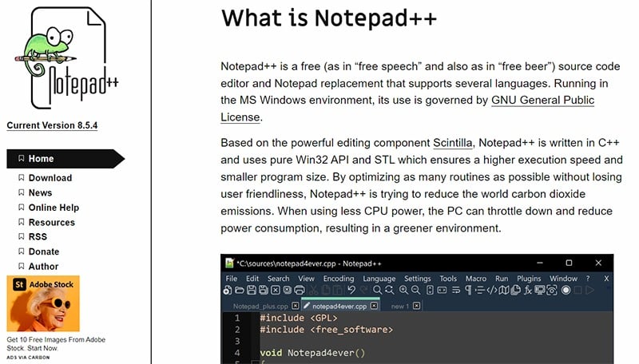This screenshot has width=639, height=364.
Task: Click the Close All documents toolbar icon
Action: click(x=288, y=290)
